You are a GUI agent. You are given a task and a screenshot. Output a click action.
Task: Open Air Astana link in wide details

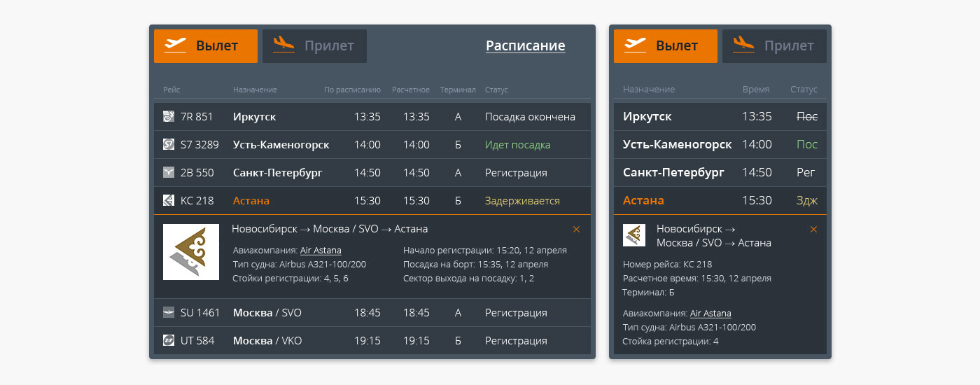(x=321, y=251)
